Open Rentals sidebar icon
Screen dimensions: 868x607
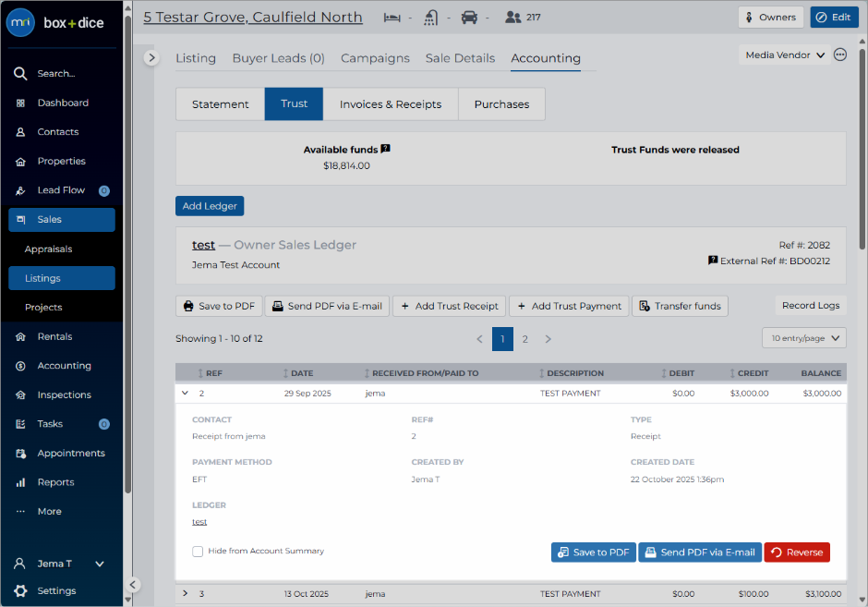pyautogui.click(x=20, y=336)
